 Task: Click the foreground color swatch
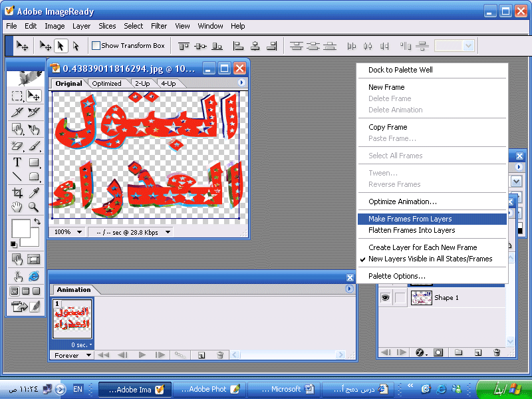pyautogui.click(x=21, y=228)
